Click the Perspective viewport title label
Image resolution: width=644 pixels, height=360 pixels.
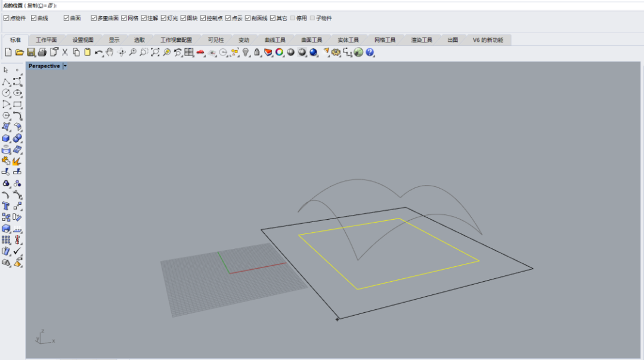[x=44, y=66]
